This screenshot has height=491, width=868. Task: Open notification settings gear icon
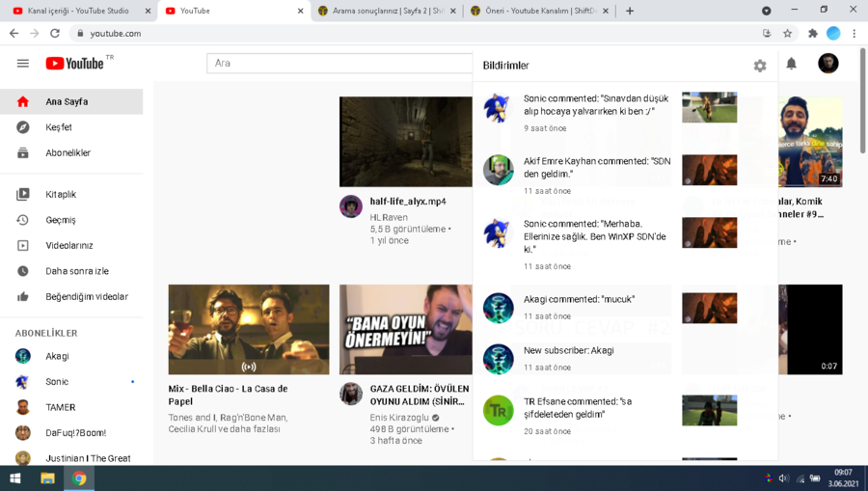point(760,66)
